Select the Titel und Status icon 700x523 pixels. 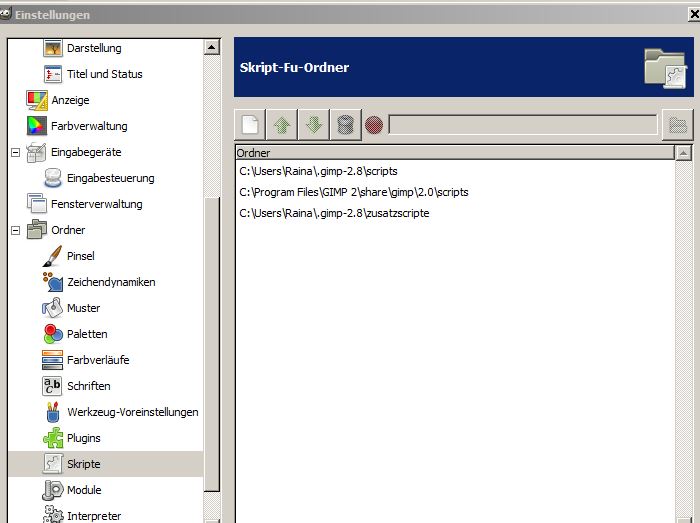click(53, 74)
